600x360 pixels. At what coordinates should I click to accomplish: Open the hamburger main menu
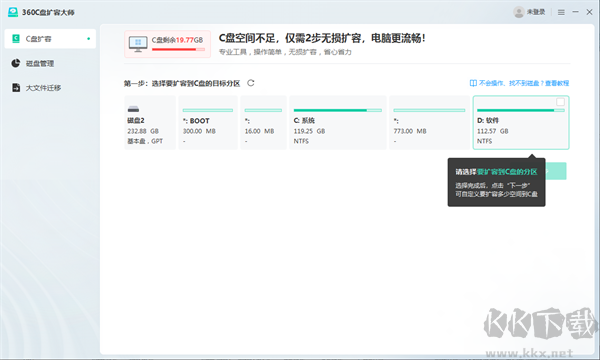click(x=561, y=13)
